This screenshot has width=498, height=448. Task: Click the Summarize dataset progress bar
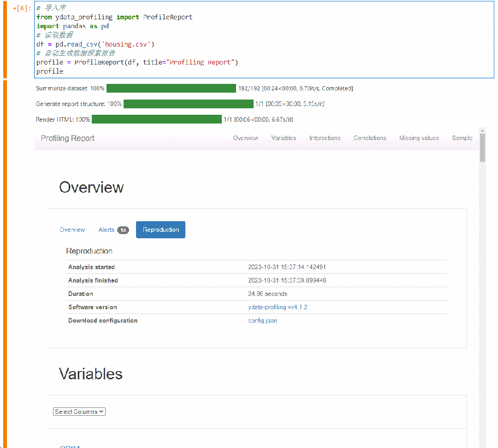pos(171,88)
